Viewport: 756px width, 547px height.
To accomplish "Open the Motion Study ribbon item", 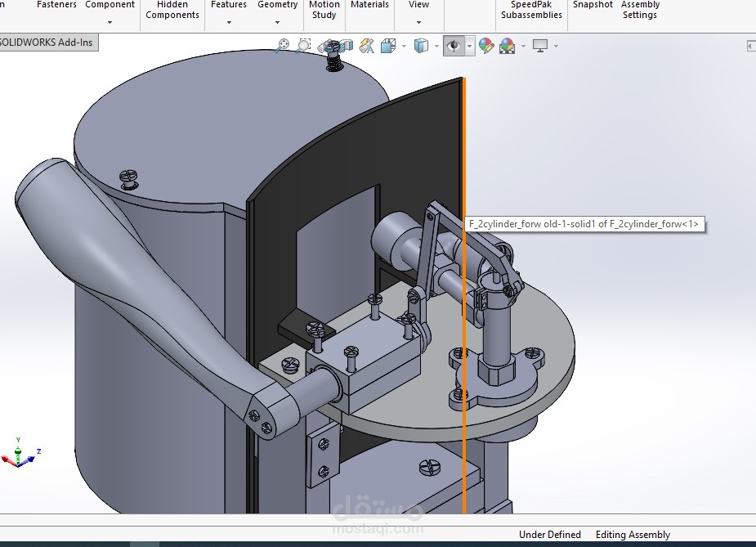I will pyautogui.click(x=324, y=10).
